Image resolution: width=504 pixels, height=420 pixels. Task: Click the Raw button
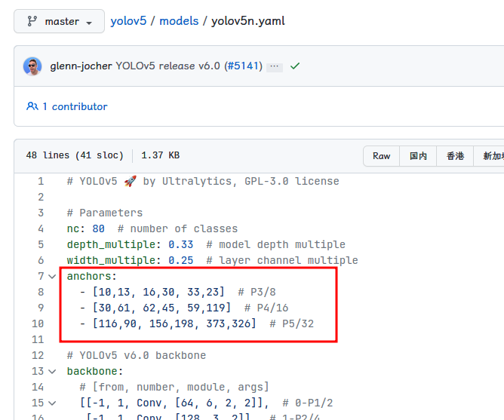382,156
